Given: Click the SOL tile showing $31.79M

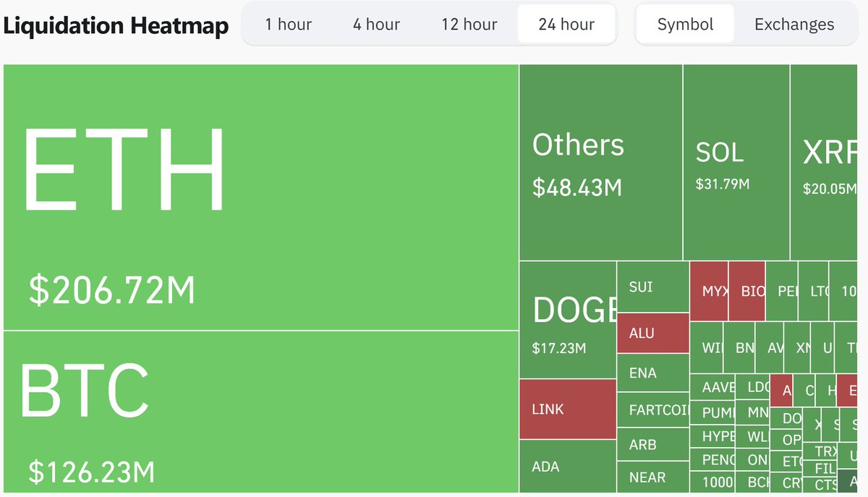Looking at the screenshot, I should click(734, 159).
